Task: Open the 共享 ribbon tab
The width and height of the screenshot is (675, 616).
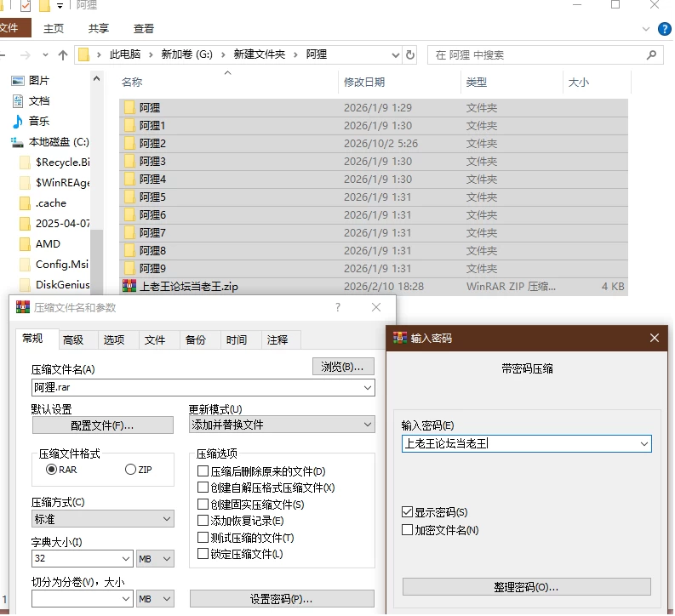Action: (x=99, y=28)
